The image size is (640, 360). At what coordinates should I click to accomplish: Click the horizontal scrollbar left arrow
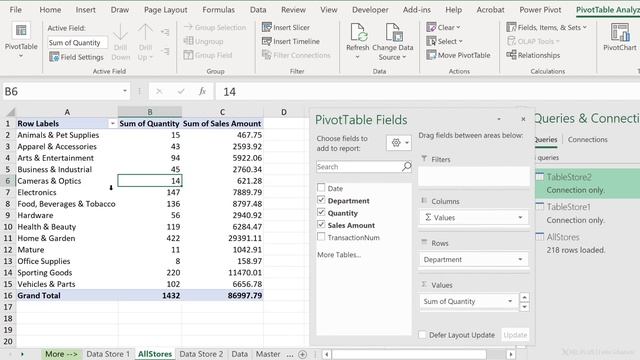pyautogui.click(x=327, y=354)
